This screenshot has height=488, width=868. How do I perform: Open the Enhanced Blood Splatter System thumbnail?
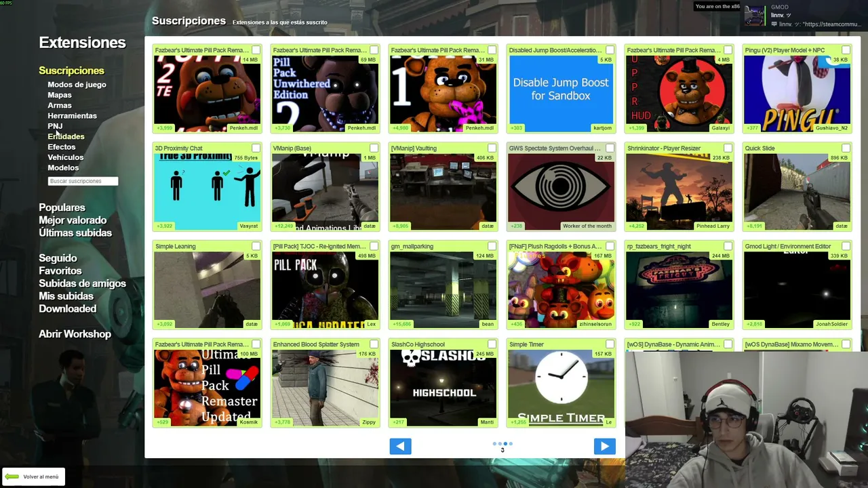click(x=325, y=388)
